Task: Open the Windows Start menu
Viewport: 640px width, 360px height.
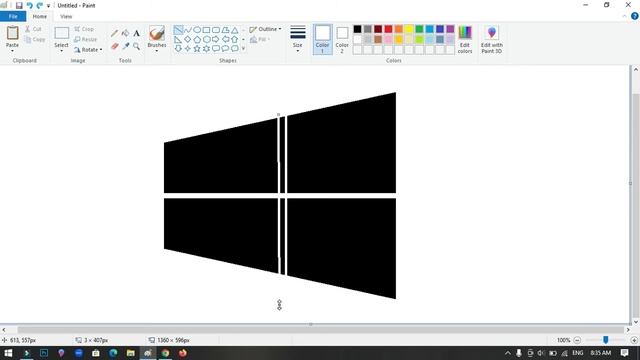Action: (x=8, y=353)
